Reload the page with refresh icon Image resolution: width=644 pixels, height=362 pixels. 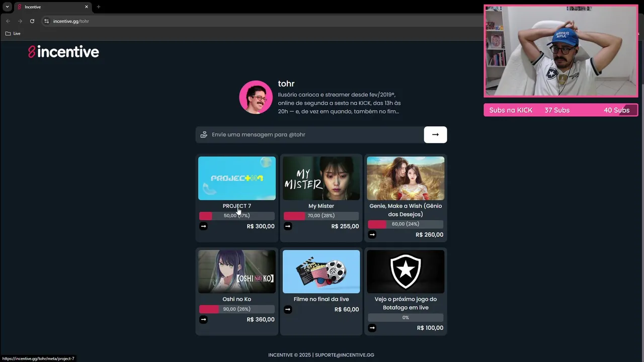pyautogui.click(x=32, y=21)
